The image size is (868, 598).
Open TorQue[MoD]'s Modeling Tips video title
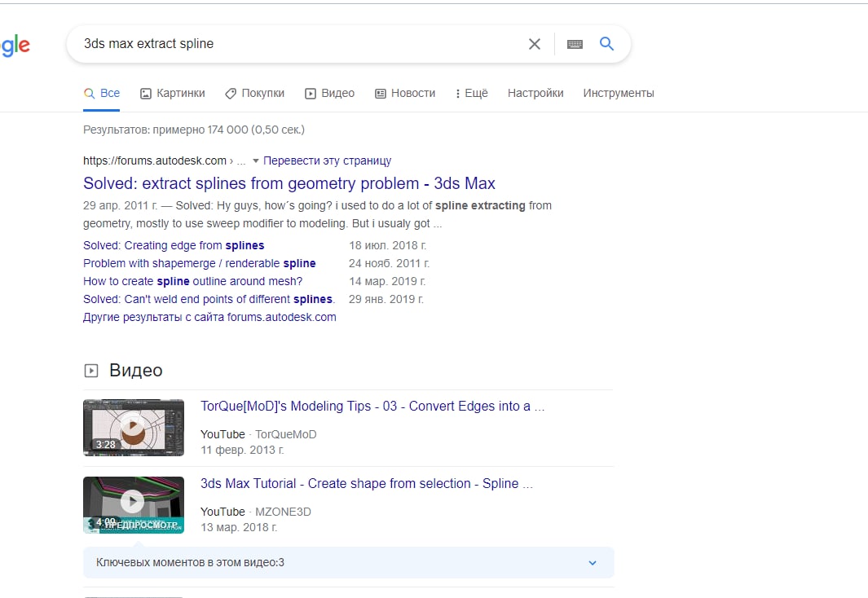point(372,406)
